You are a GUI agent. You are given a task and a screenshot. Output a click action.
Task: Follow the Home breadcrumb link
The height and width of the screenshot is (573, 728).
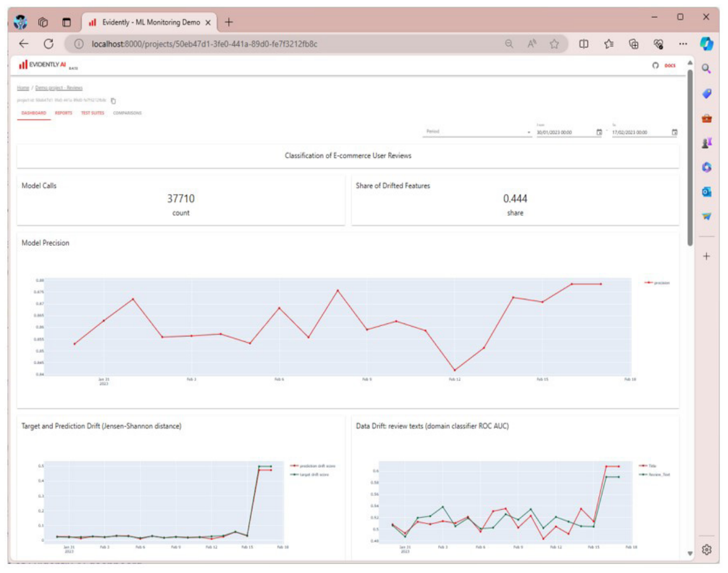(x=23, y=88)
